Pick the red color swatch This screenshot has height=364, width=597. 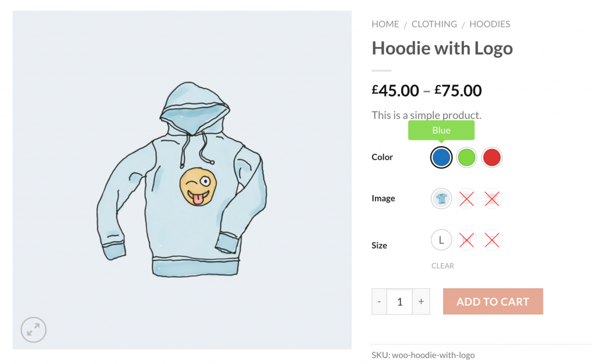point(492,157)
